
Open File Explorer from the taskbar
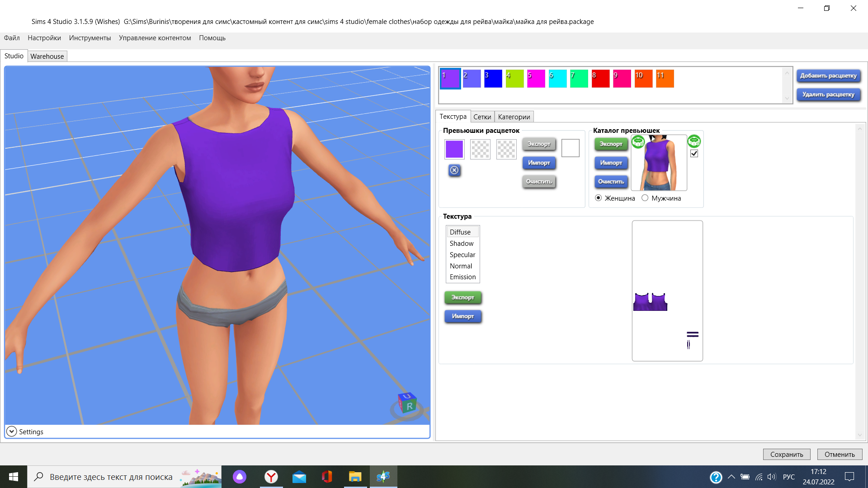(355, 477)
